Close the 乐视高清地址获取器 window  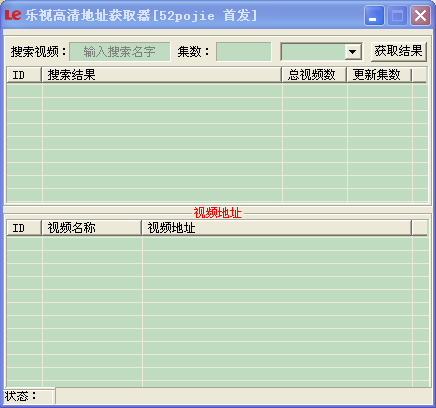point(420,15)
